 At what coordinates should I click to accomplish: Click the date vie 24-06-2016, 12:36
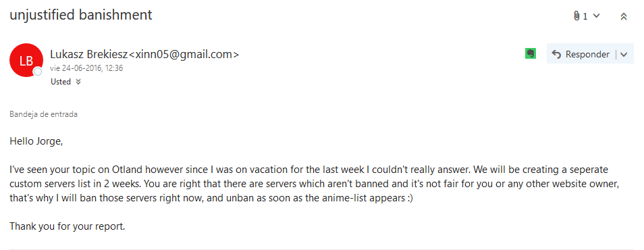[x=86, y=68]
